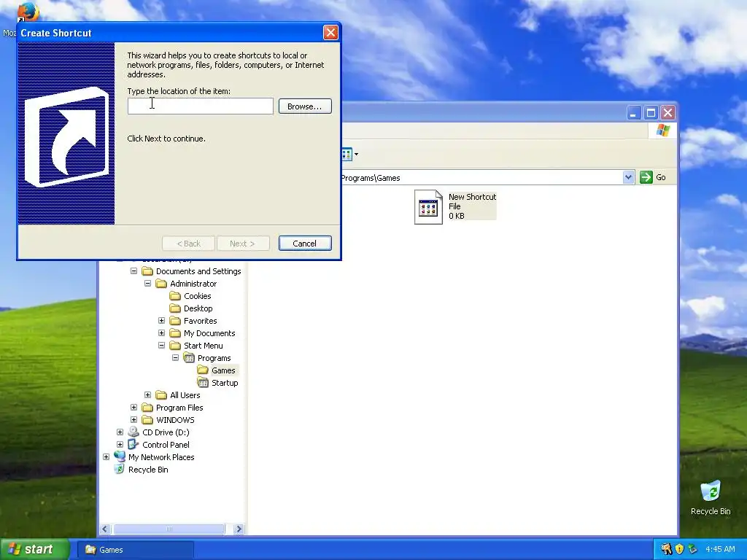The height and width of the screenshot is (560, 747).
Task: Collapse the Documents and Settings tree node
Action: (134, 271)
